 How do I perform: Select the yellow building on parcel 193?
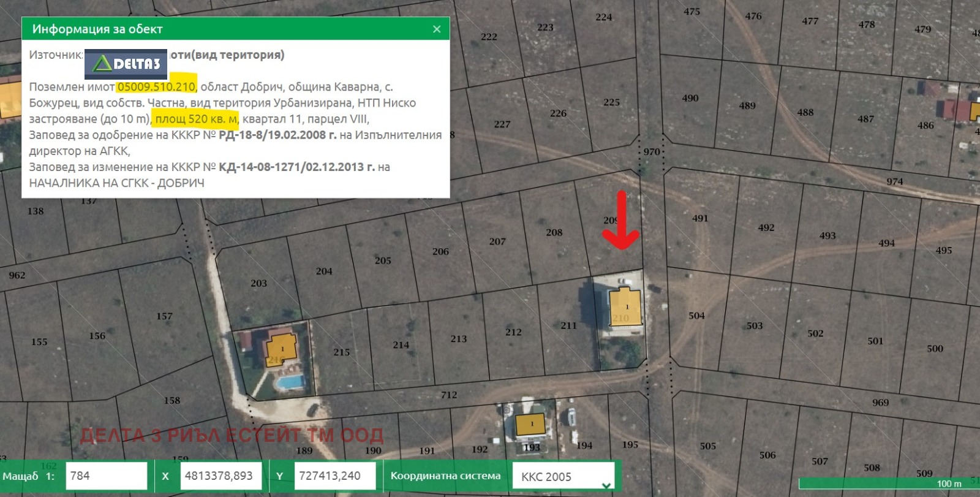pos(530,424)
